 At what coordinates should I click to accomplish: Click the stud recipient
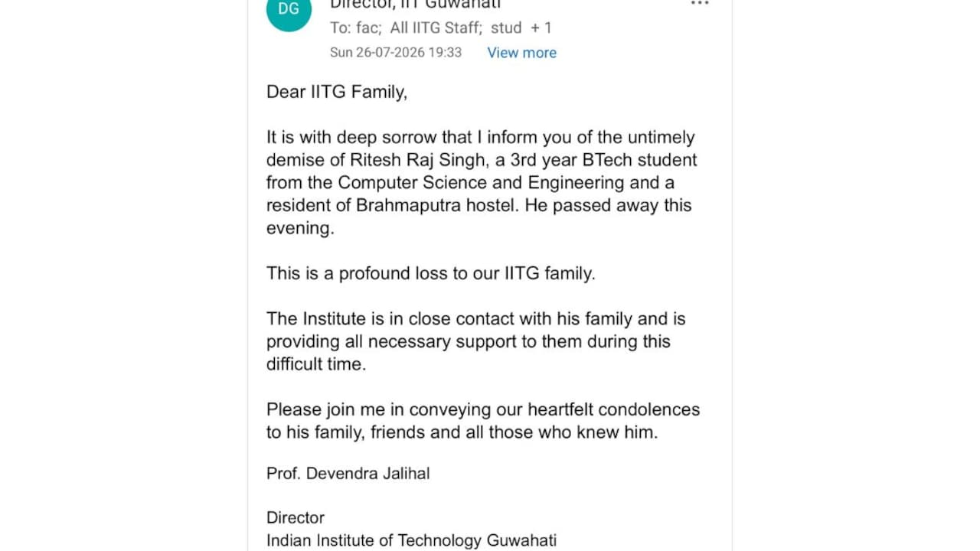pyautogui.click(x=506, y=28)
